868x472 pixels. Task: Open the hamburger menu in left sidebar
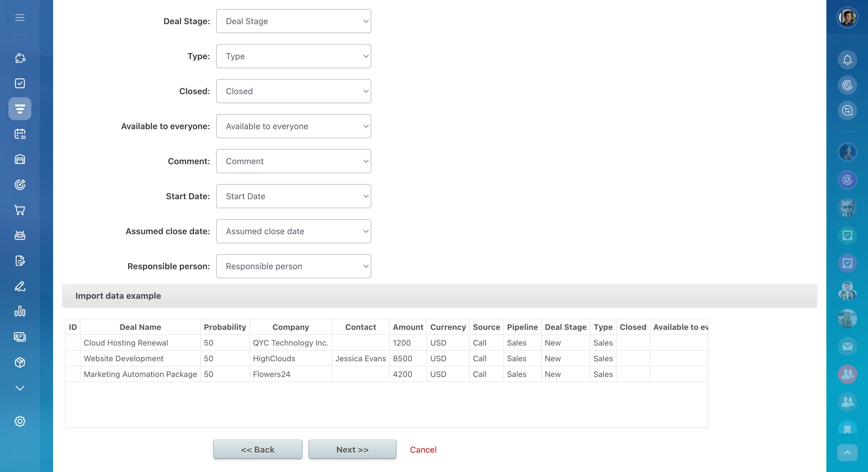point(20,18)
